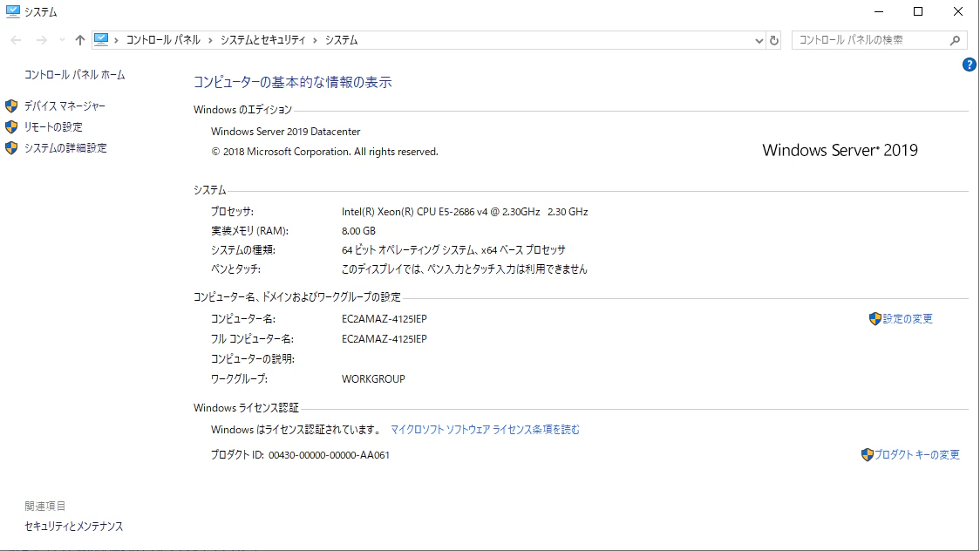Select text Windows Server 2019 Datacenter
This screenshot has height=551, width=980.
click(286, 132)
